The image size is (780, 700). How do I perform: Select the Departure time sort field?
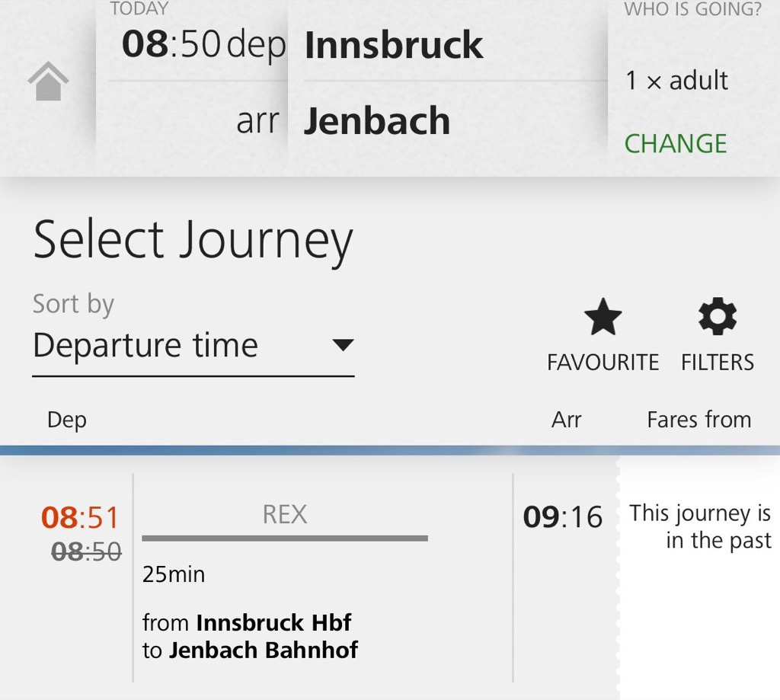(x=146, y=346)
